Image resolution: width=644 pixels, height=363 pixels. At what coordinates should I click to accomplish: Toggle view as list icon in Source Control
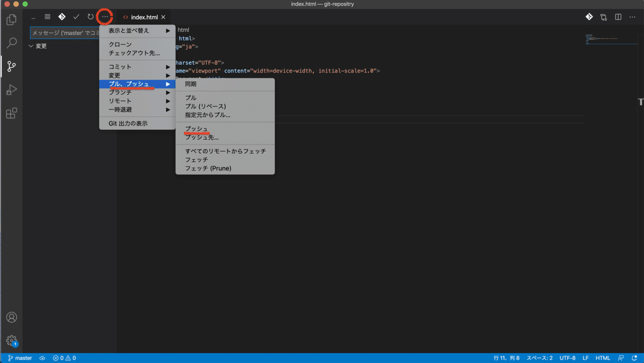point(48,17)
